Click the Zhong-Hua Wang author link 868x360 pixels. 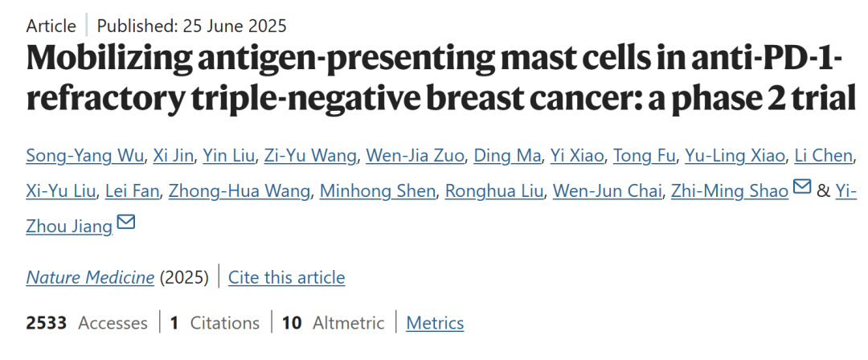click(x=240, y=191)
